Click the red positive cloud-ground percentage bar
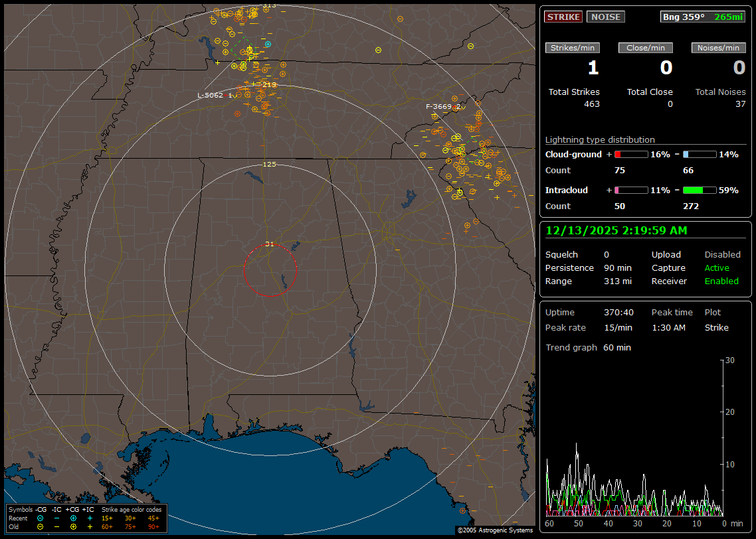 (x=630, y=154)
